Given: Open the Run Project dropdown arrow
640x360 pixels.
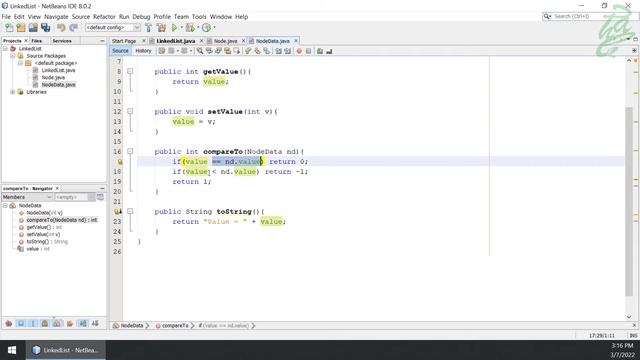Looking at the screenshot, I should [x=181, y=28].
